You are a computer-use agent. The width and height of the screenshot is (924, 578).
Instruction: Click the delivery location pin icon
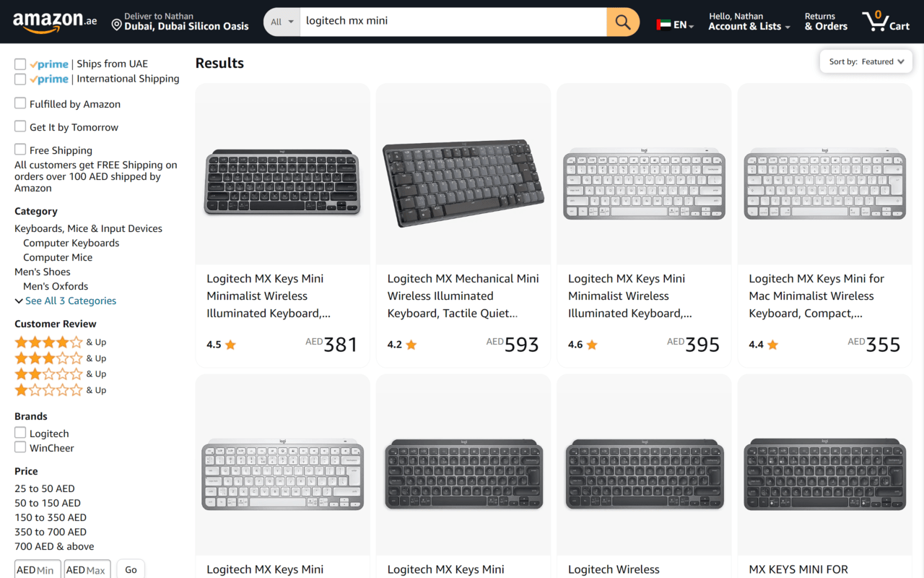pos(116,25)
